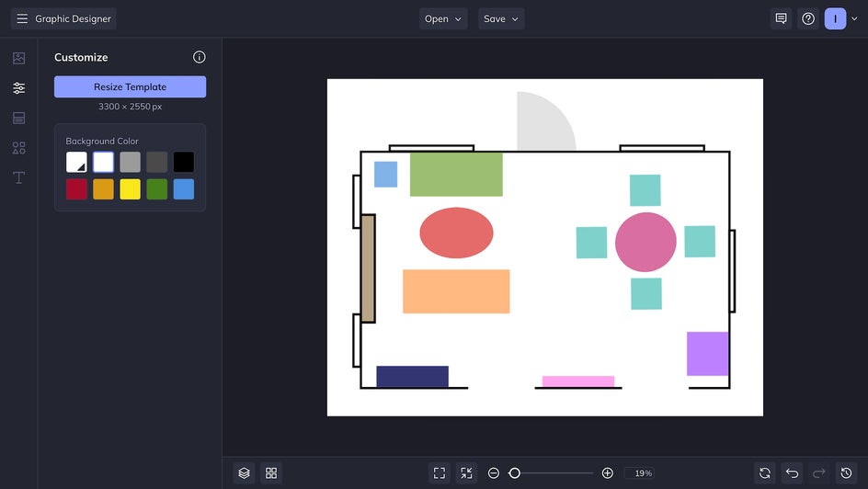Select the black background swatch
The height and width of the screenshot is (489, 868).
[184, 162]
